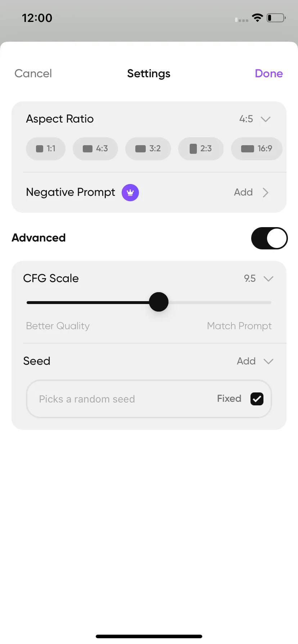Open the Negative Prompt row
The image size is (298, 644).
point(149,193)
